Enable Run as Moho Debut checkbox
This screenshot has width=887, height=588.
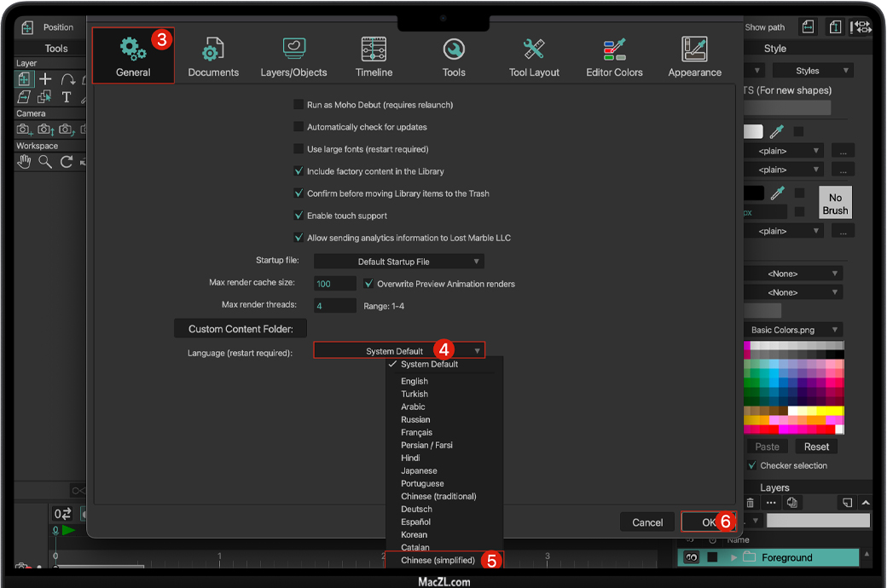tap(299, 105)
